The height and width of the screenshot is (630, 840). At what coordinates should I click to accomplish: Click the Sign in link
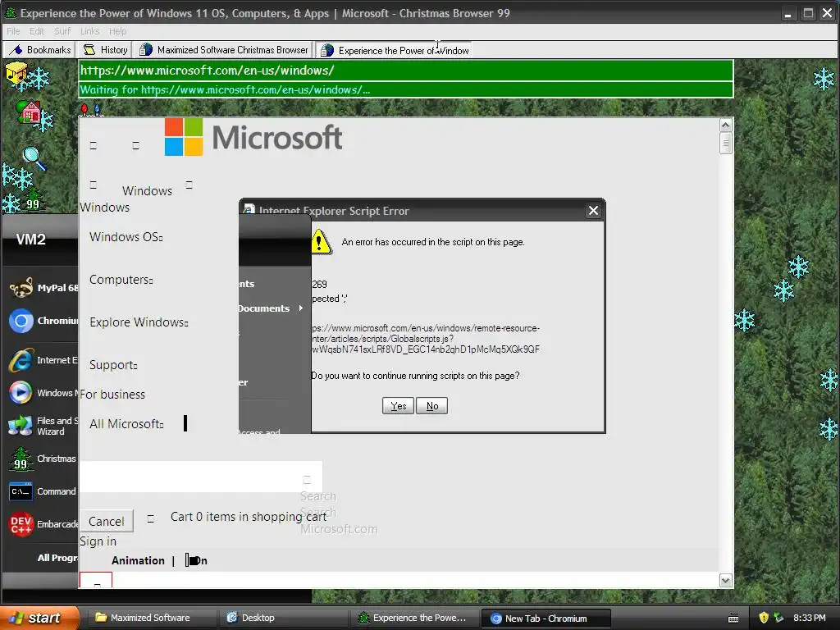[98, 541]
